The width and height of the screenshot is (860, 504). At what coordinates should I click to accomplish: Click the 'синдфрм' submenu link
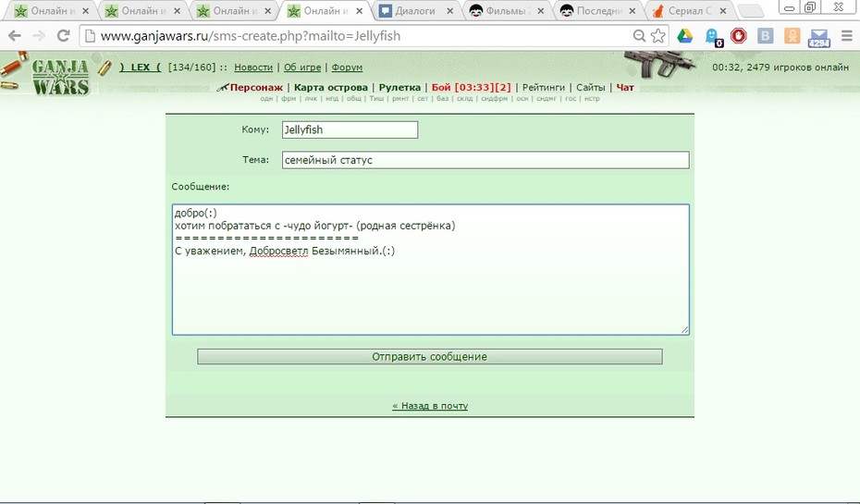[x=495, y=99]
